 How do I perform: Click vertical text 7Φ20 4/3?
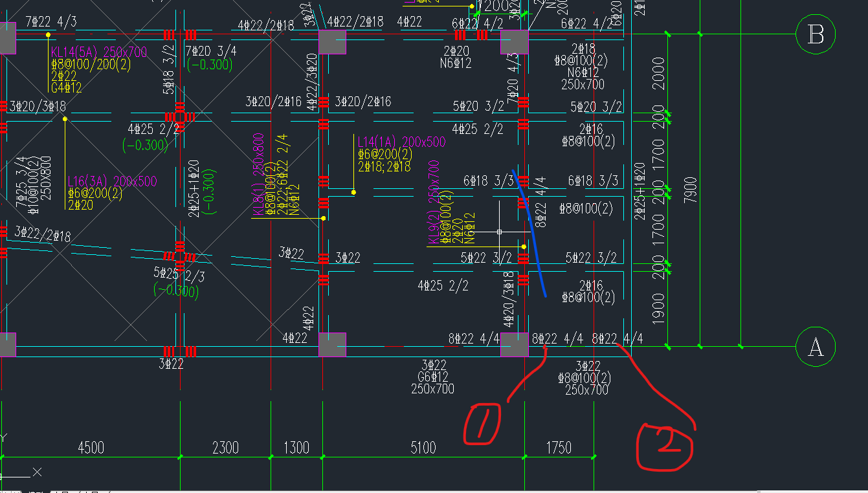click(515, 80)
